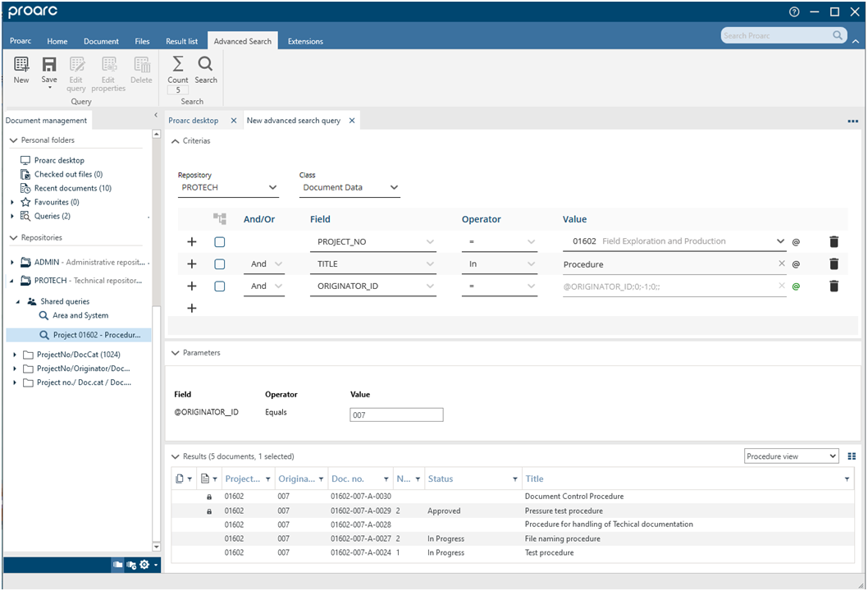This screenshot has height=591, width=868.
Task: Delete the ORIGINATOR_ID criteria row
Action: click(834, 286)
